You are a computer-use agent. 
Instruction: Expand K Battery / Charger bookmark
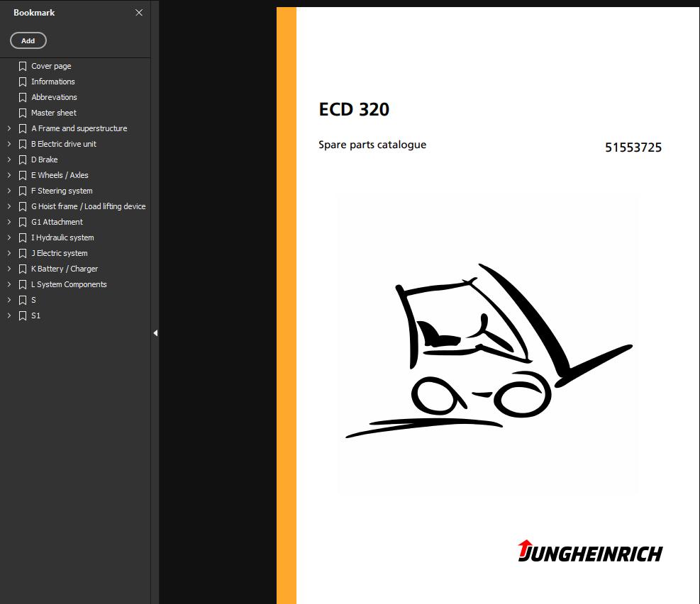pyautogui.click(x=9, y=269)
